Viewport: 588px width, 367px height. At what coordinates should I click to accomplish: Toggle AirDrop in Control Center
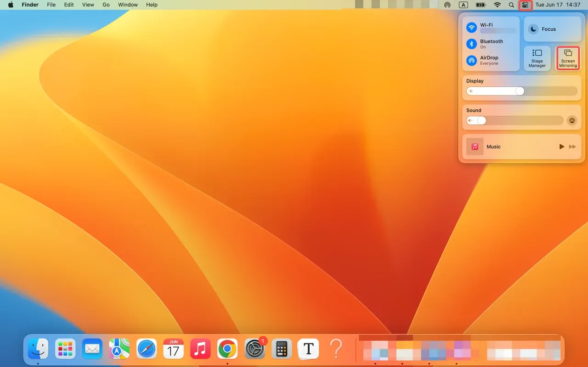(472, 60)
